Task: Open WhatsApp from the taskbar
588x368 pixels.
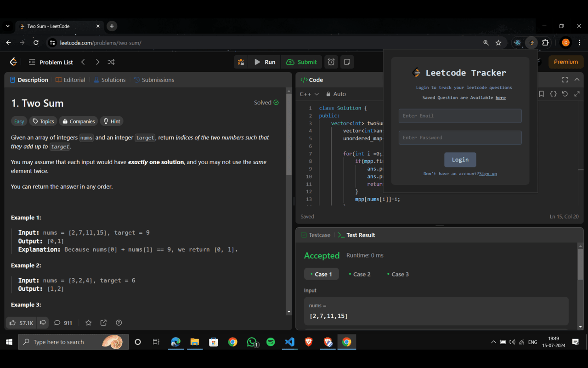Action: (x=252, y=342)
